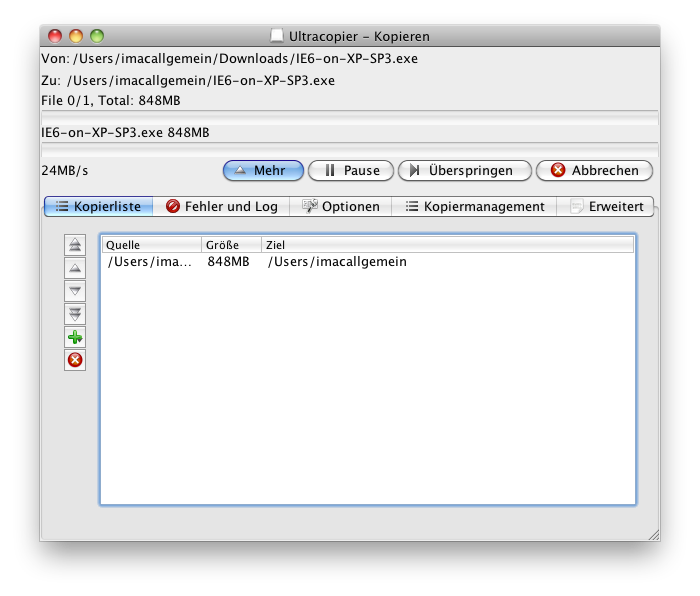Screen dimensions: 700x596
Task: Sort list by the Größe column header
Action: click(231, 245)
